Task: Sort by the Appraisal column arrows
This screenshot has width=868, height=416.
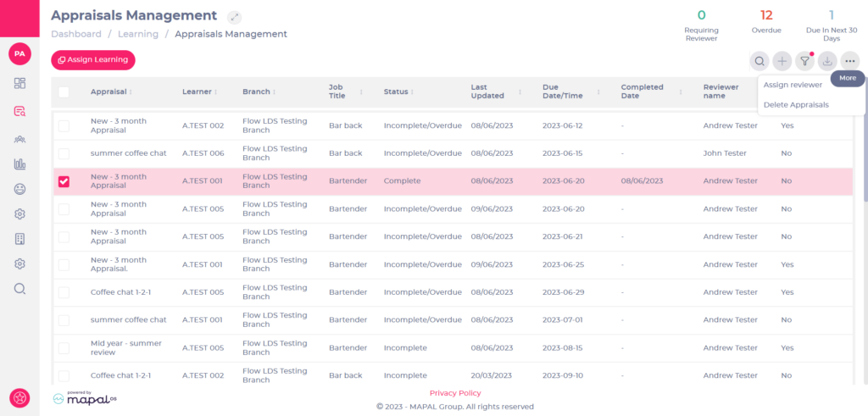Action: (x=131, y=92)
